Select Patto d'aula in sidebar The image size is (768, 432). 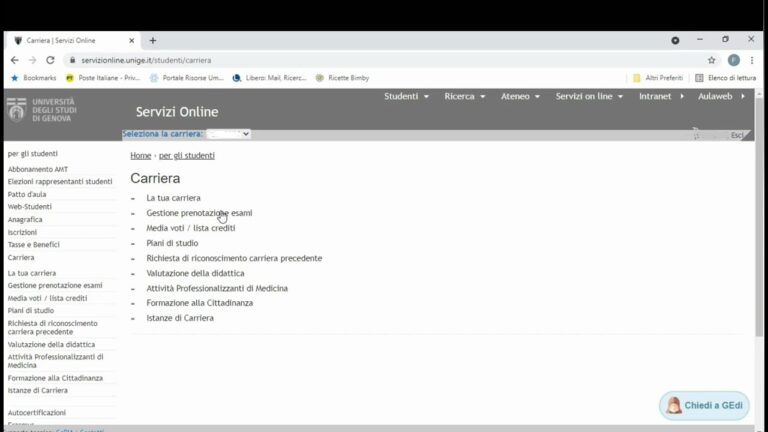pos(27,194)
